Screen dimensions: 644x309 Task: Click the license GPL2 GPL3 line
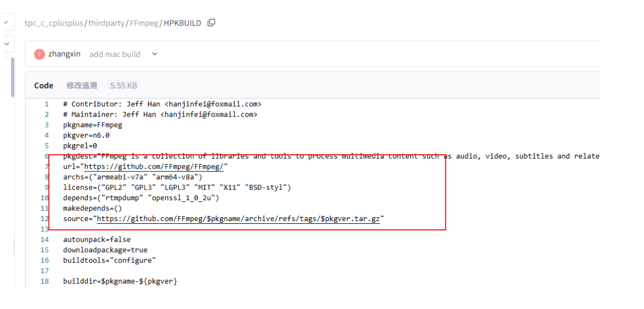(177, 188)
